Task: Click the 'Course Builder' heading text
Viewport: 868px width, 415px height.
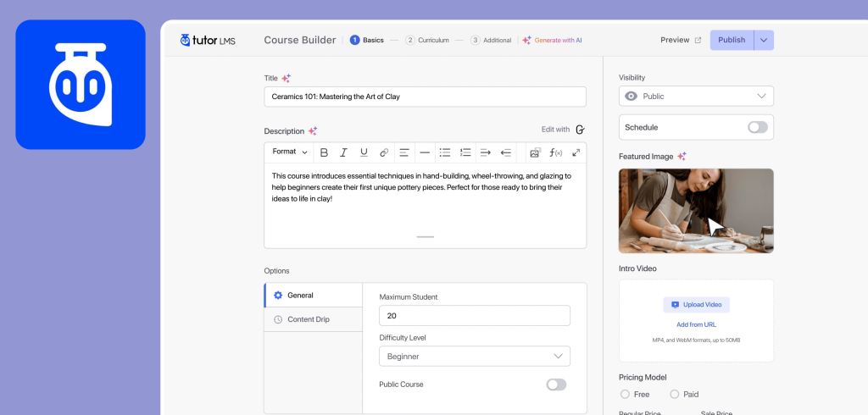Action: (300, 41)
